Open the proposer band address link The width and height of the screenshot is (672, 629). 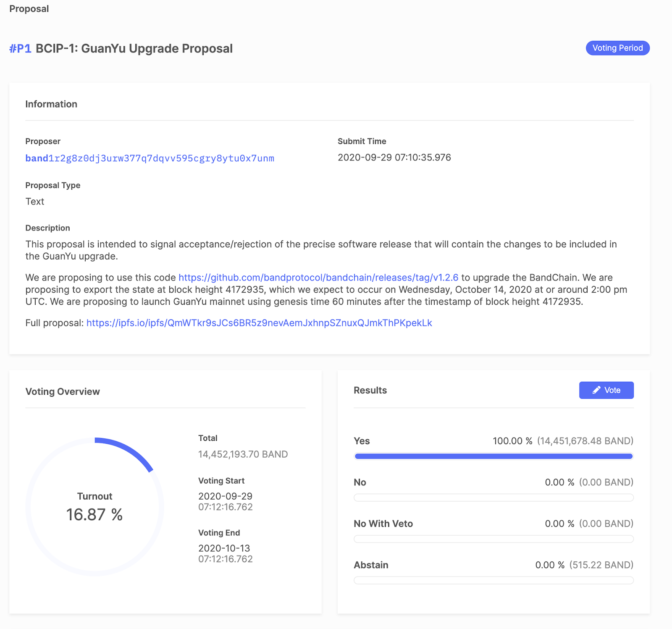point(150,158)
